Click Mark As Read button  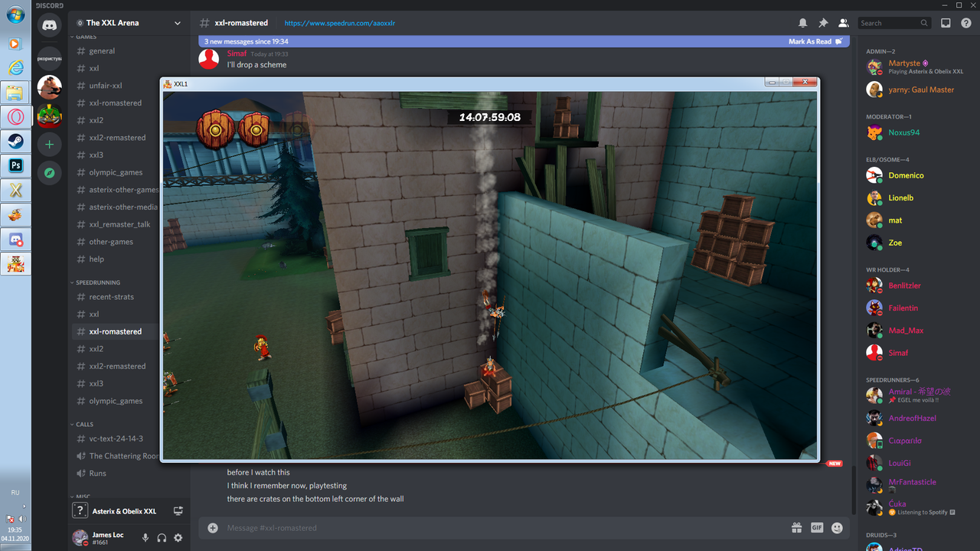(x=815, y=41)
